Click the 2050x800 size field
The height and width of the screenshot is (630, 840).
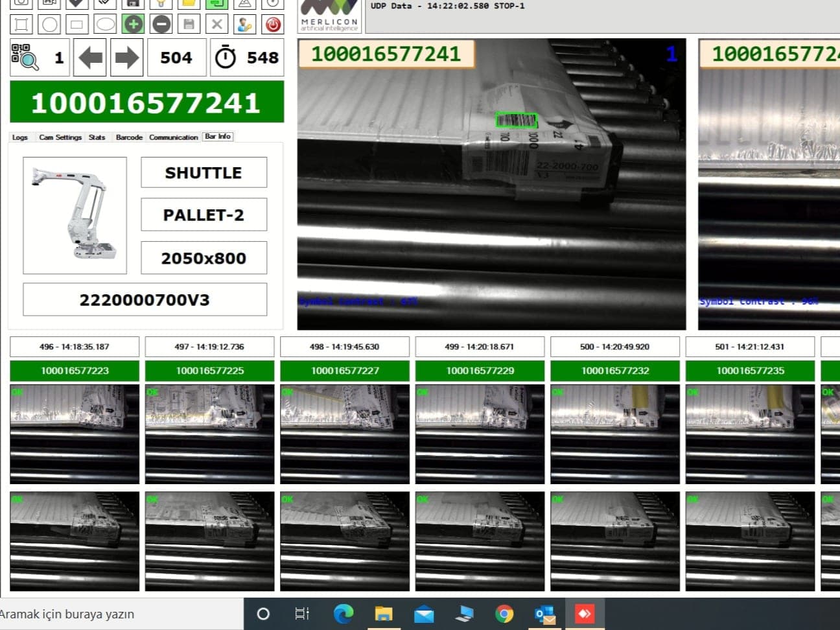(204, 258)
